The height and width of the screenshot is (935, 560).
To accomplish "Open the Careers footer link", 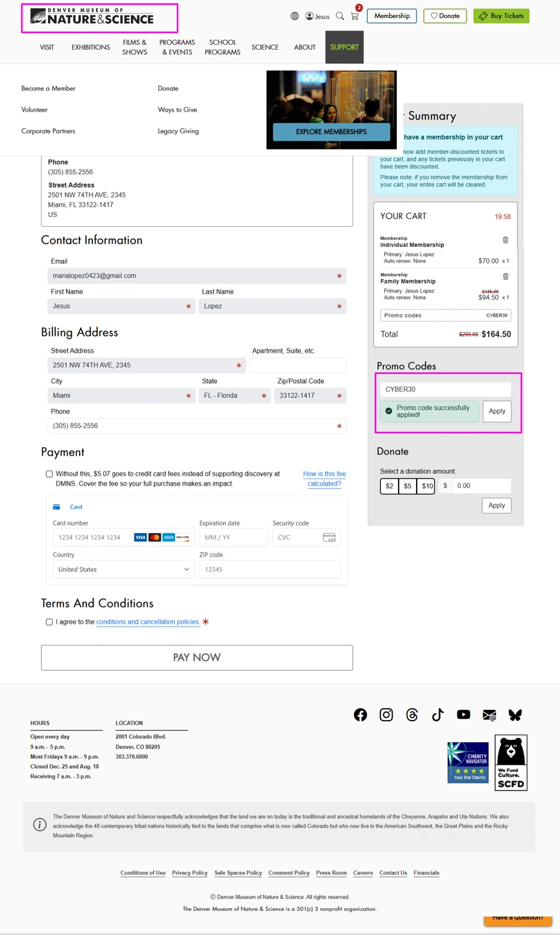I will tap(363, 873).
